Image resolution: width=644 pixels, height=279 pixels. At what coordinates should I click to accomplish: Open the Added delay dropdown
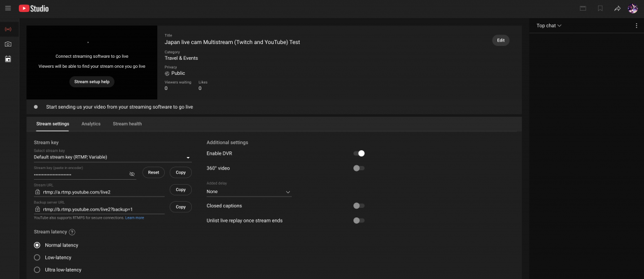pos(248,192)
